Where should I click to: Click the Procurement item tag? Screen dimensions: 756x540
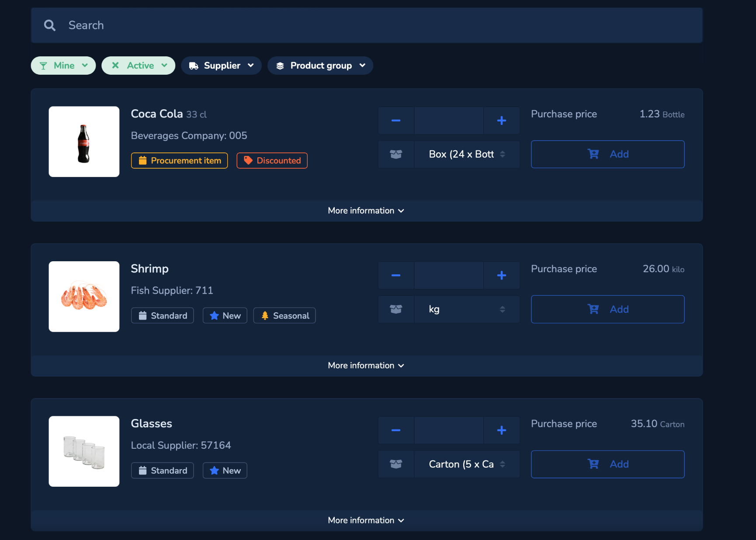point(180,160)
